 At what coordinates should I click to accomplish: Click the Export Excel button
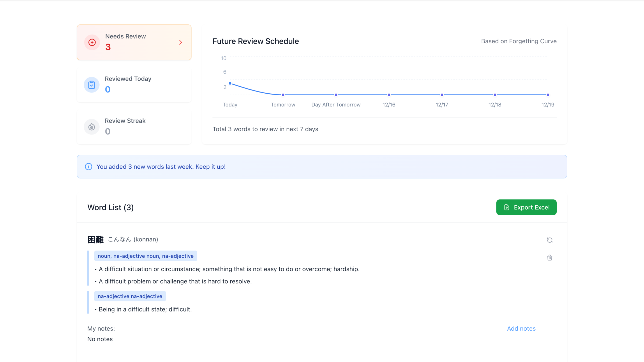tap(526, 207)
